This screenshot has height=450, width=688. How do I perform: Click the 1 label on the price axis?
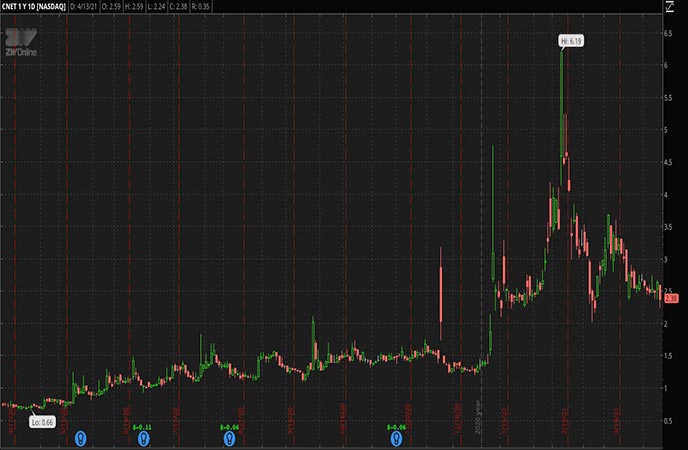coord(666,388)
